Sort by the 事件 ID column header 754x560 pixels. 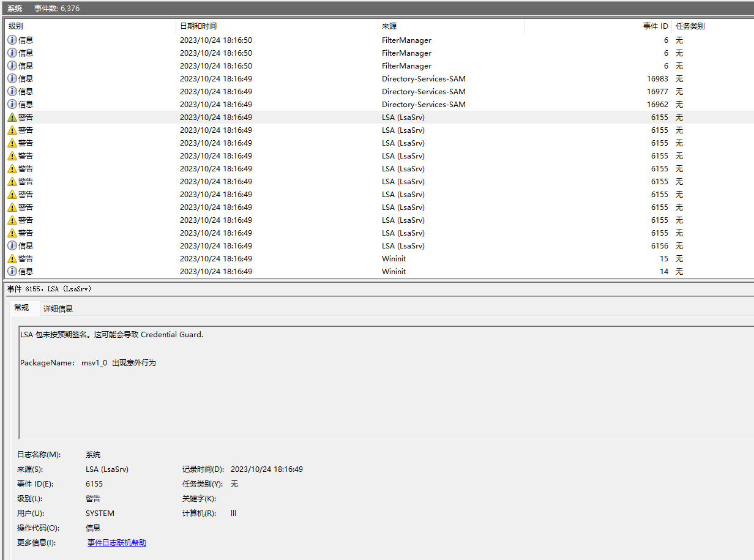(x=598, y=26)
